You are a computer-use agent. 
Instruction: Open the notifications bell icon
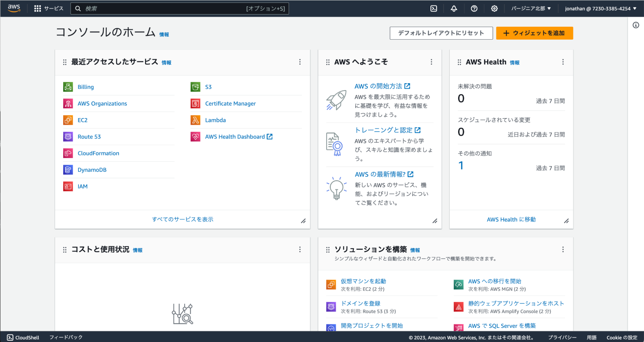pos(454,8)
